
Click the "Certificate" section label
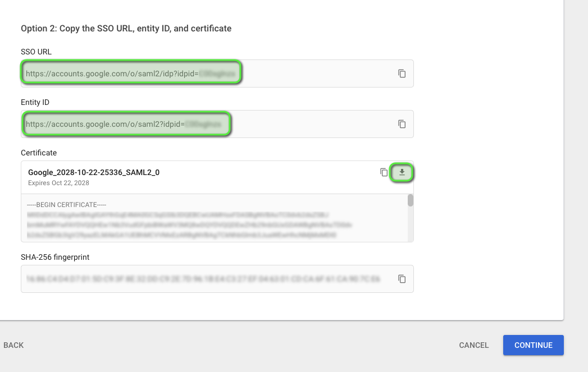[39, 153]
